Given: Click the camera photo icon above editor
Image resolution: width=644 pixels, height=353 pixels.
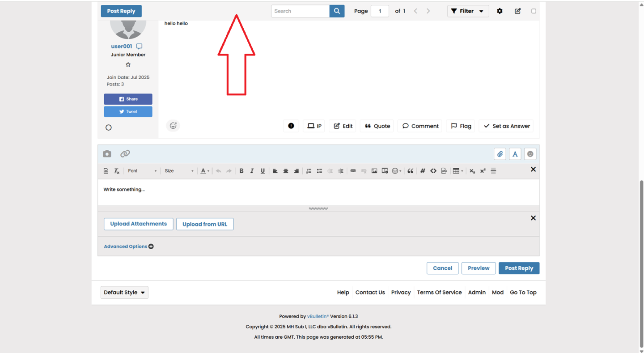Looking at the screenshot, I should [x=107, y=154].
